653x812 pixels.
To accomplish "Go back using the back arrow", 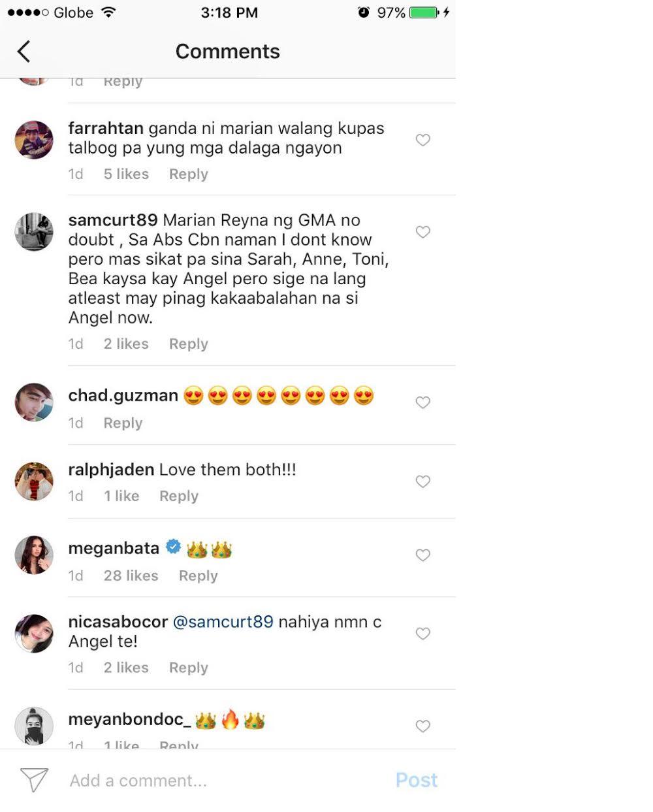I will click(x=24, y=52).
